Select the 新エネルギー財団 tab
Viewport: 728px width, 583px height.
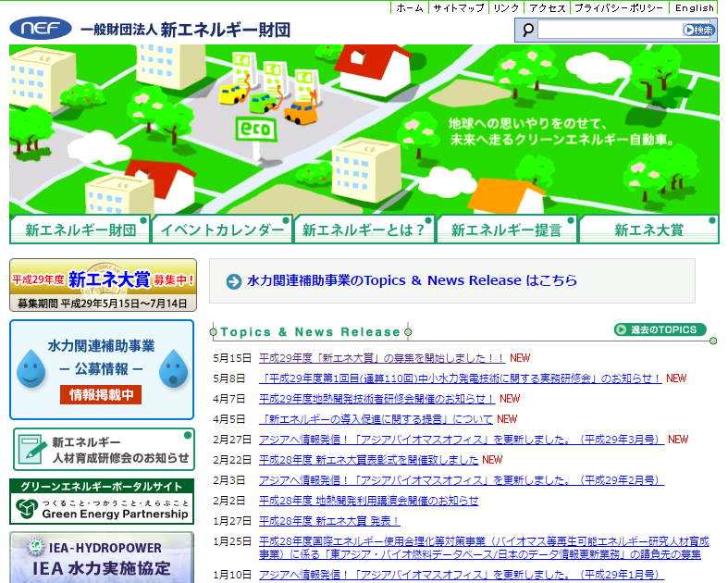pos(80,229)
